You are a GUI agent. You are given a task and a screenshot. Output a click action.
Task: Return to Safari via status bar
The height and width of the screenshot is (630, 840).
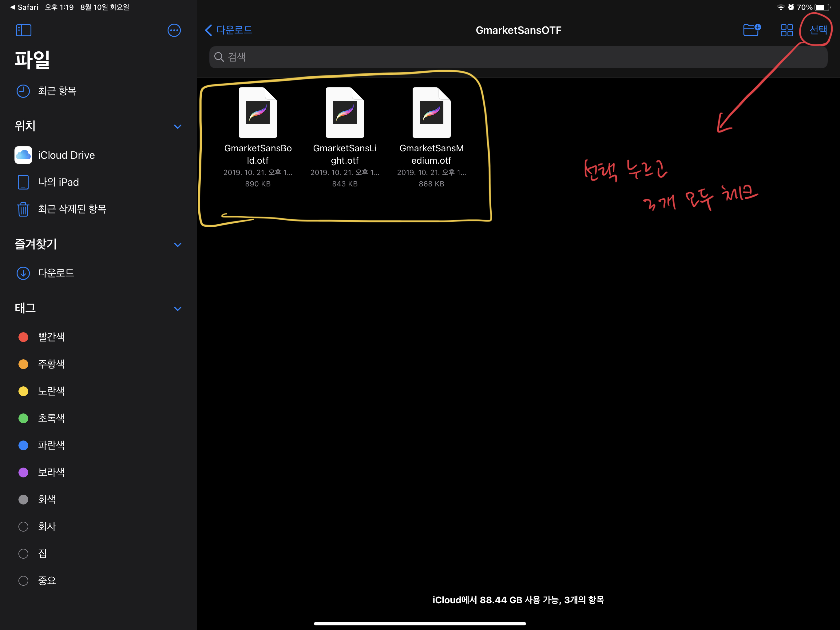[x=24, y=7]
